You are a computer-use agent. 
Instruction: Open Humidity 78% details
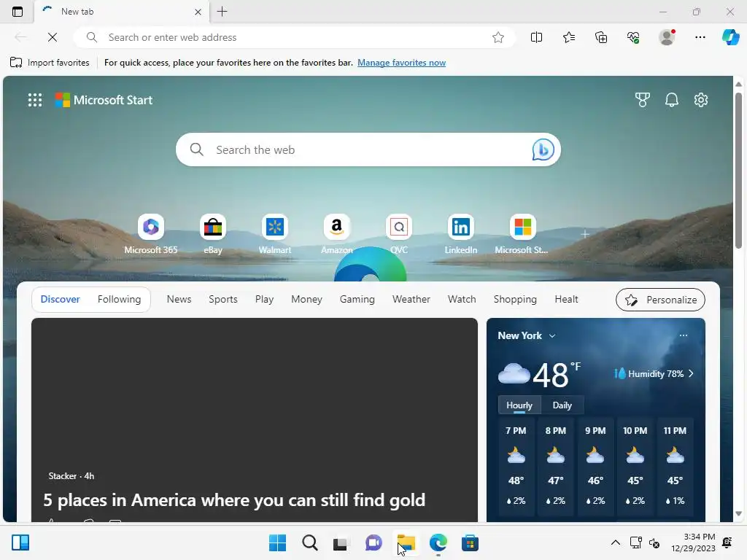pyautogui.click(x=654, y=374)
